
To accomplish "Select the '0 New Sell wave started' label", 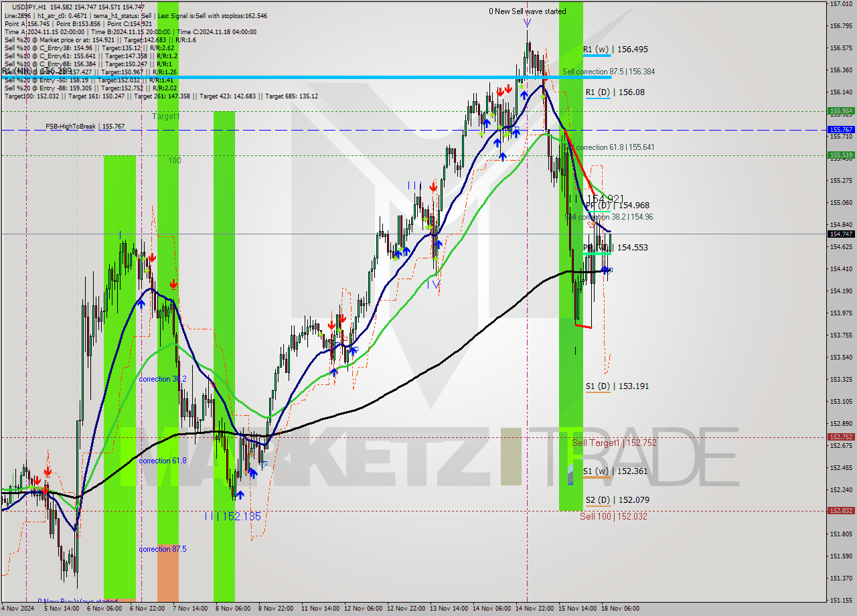I will [x=527, y=11].
